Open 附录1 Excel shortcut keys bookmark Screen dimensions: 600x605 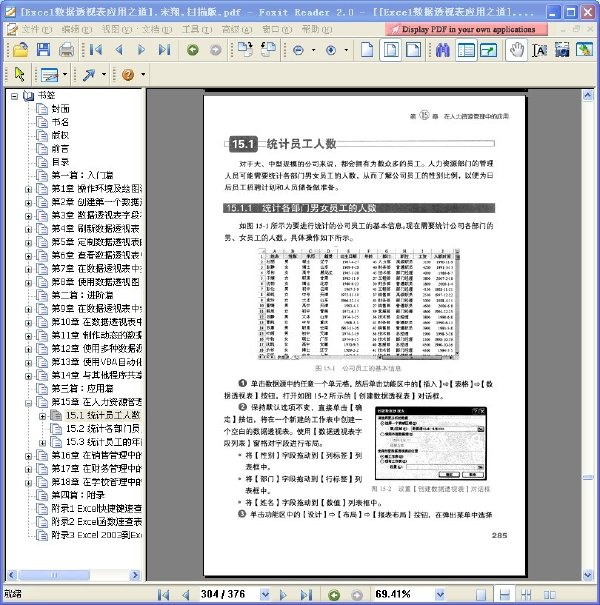[96, 509]
